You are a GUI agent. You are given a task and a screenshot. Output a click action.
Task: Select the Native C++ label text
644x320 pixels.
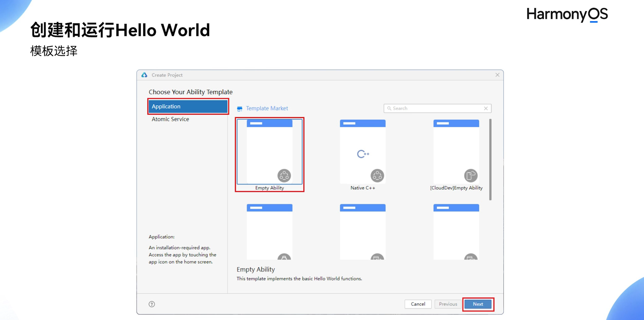(x=363, y=188)
